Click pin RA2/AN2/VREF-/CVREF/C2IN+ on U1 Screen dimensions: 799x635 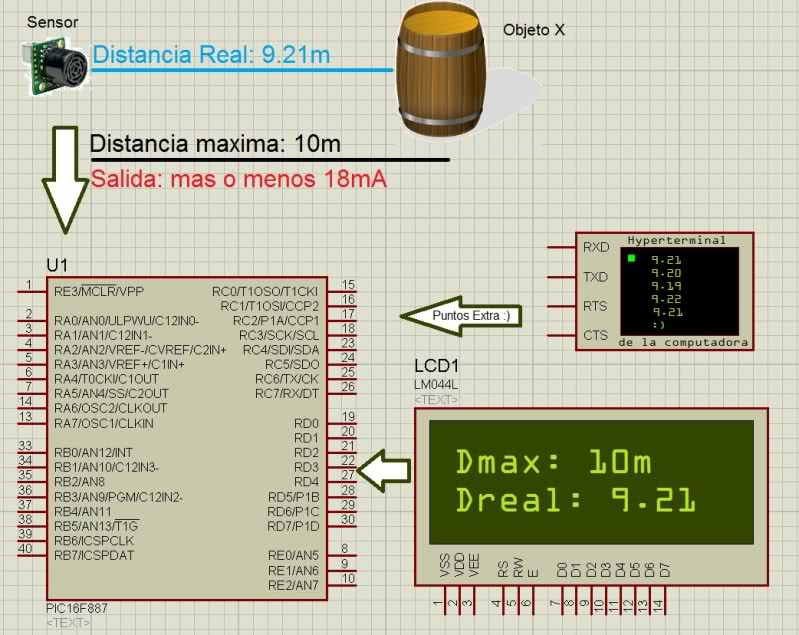[x=140, y=350]
